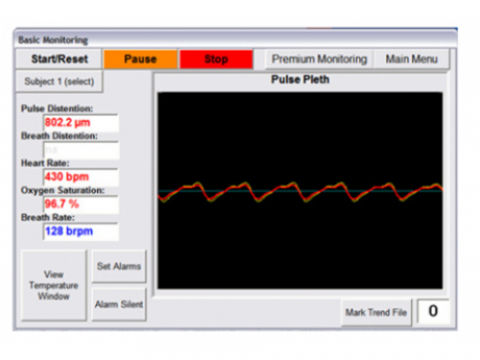Stop monitoring with the red Stop button
Viewport: 480px width, 360px height.
pos(216,59)
